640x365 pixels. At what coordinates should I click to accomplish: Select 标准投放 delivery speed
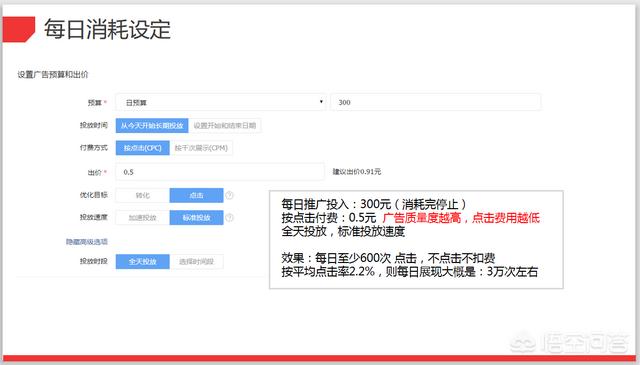pyautogui.click(x=196, y=217)
